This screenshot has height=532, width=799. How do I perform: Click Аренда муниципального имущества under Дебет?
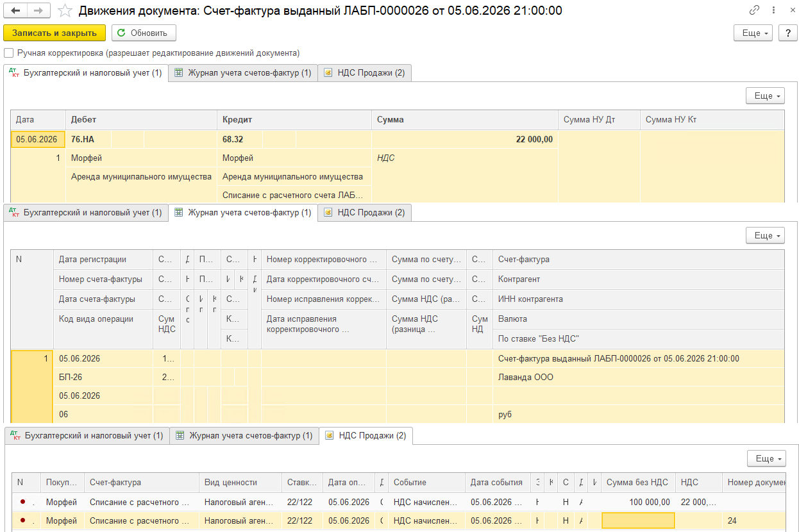pos(141,176)
